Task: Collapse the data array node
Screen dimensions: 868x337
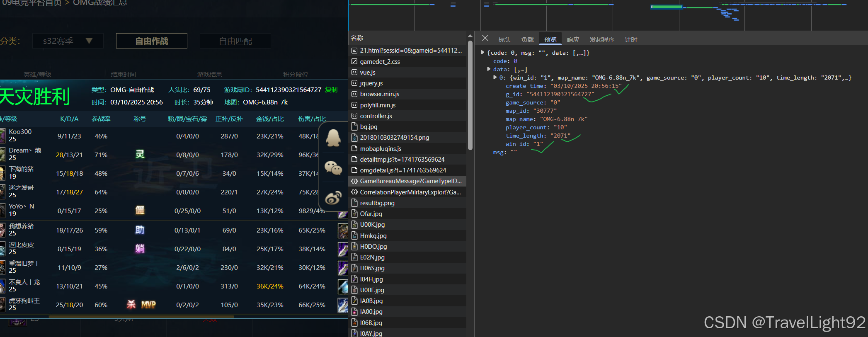Action: point(489,69)
